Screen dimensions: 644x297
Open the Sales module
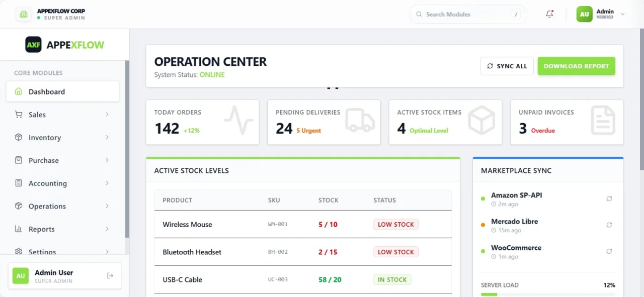pos(63,115)
